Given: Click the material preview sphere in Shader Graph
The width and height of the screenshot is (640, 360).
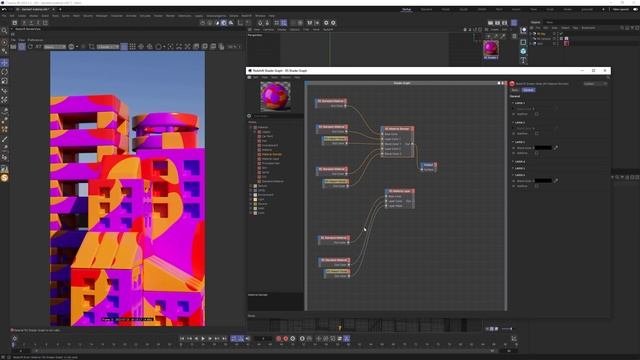Looking at the screenshot, I should click(x=276, y=96).
